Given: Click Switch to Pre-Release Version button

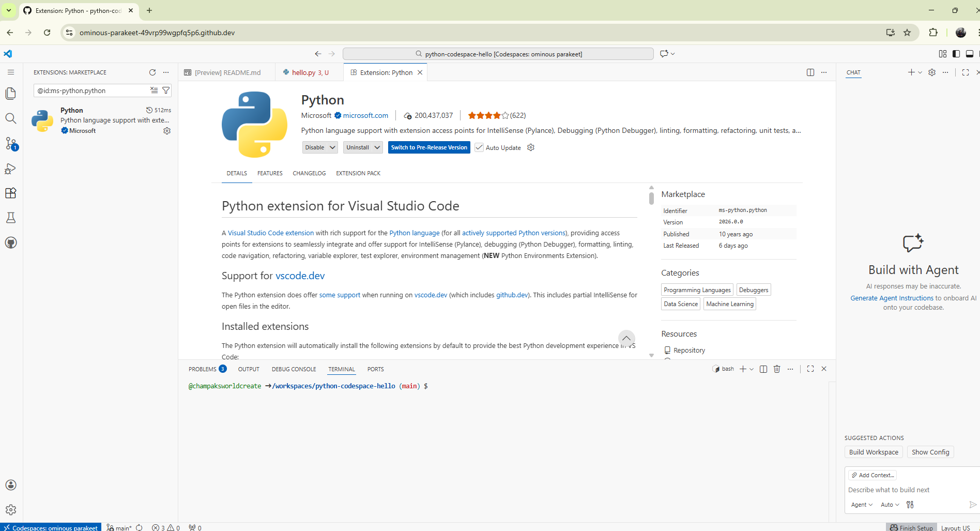Looking at the screenshot, I should tap(429, 148).
